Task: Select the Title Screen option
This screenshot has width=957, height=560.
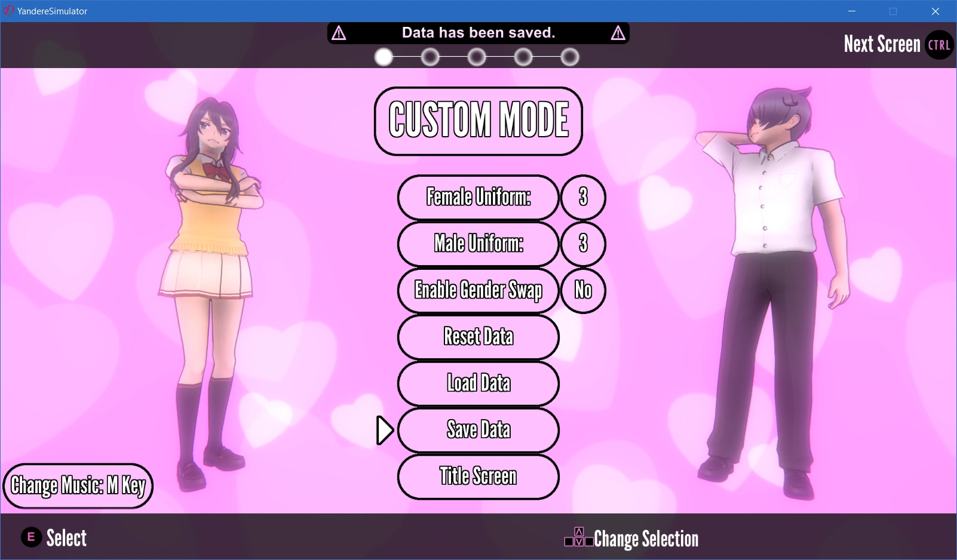Action: tap(478, 476)
